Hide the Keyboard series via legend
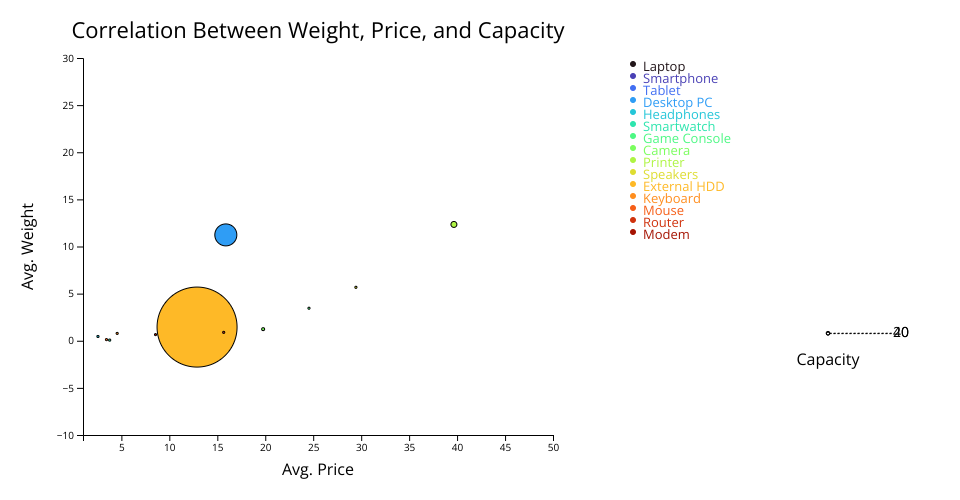The image size is (960, 500). point(671,199)
